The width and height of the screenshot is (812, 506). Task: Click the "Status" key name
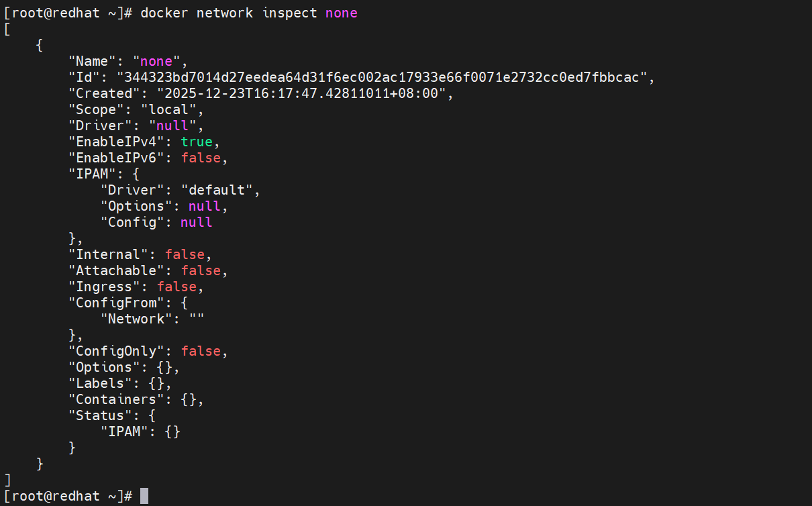pos(100,415)
